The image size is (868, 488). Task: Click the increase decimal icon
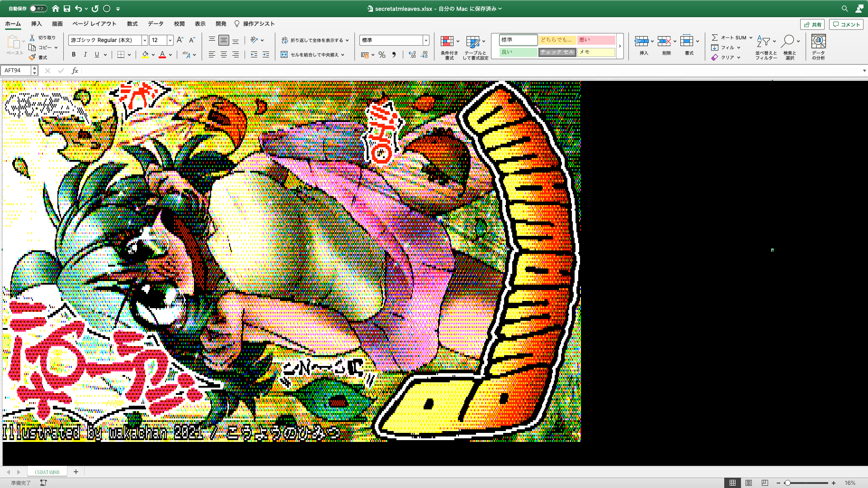click(412, 55)
